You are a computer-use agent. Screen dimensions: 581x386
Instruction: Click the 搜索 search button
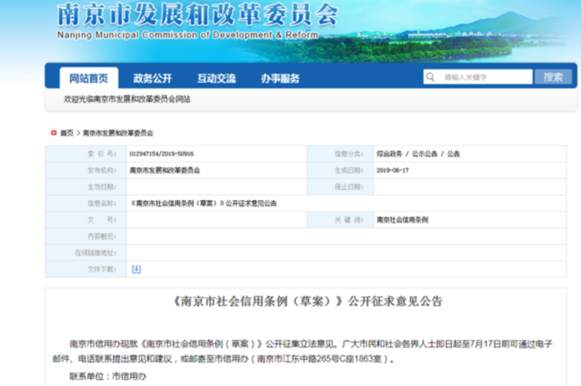(x=553, y=77)
